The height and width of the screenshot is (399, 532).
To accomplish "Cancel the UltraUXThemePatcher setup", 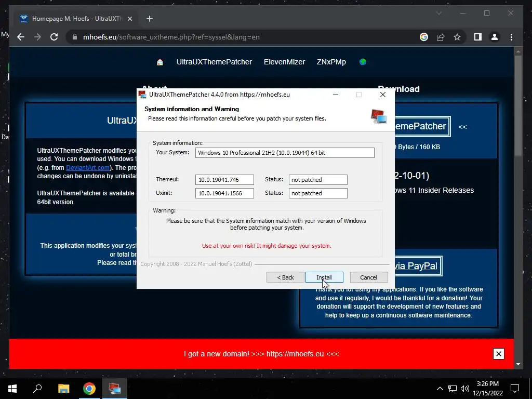I will [368, 277].
